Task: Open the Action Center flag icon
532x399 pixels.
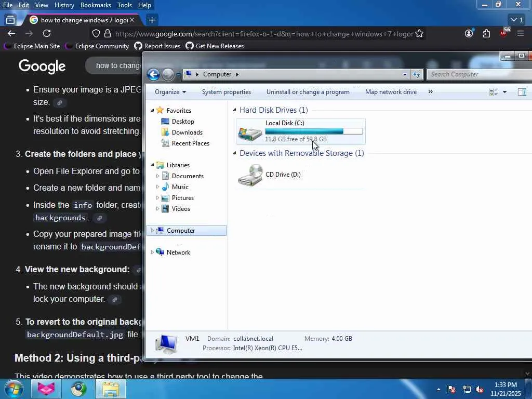Action: (451, 390)
